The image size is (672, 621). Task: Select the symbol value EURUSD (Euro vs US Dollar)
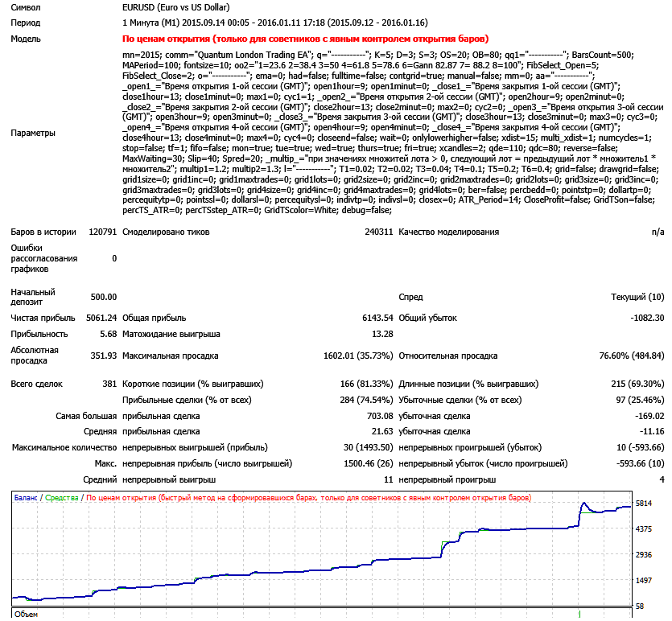click(x=175, y=8)
